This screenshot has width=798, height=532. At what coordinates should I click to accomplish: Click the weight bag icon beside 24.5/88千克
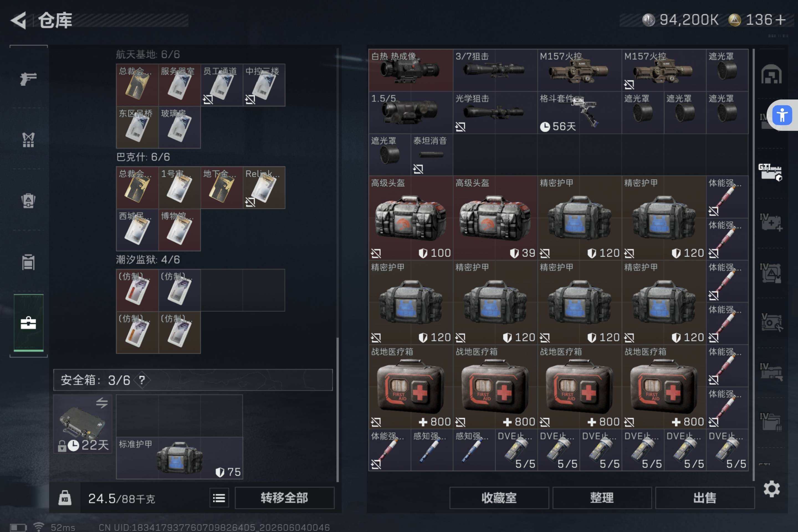click(x=65, y=498)
